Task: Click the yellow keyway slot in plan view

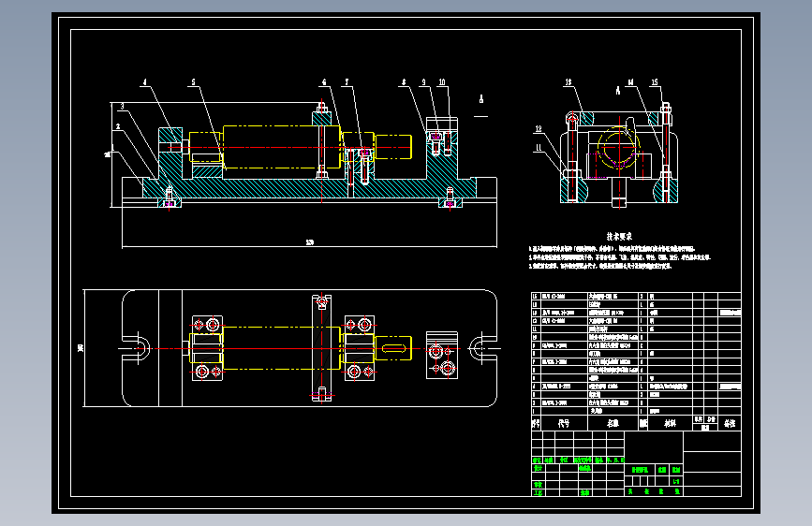Action: (x=393, y=348)
